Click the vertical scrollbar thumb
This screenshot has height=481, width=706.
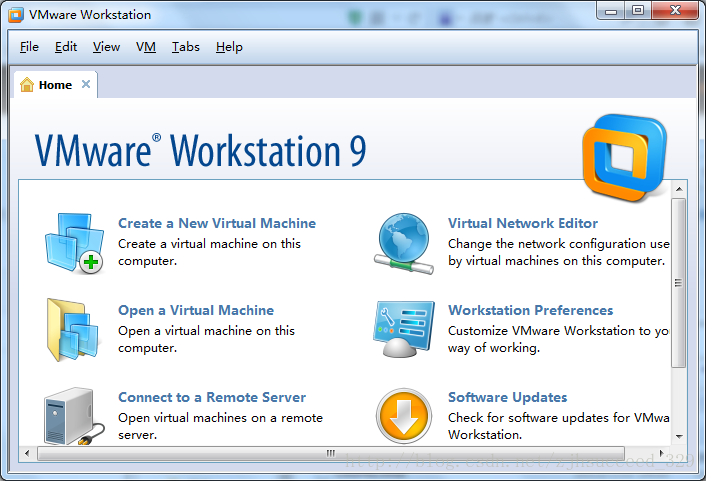click(679, 283)
